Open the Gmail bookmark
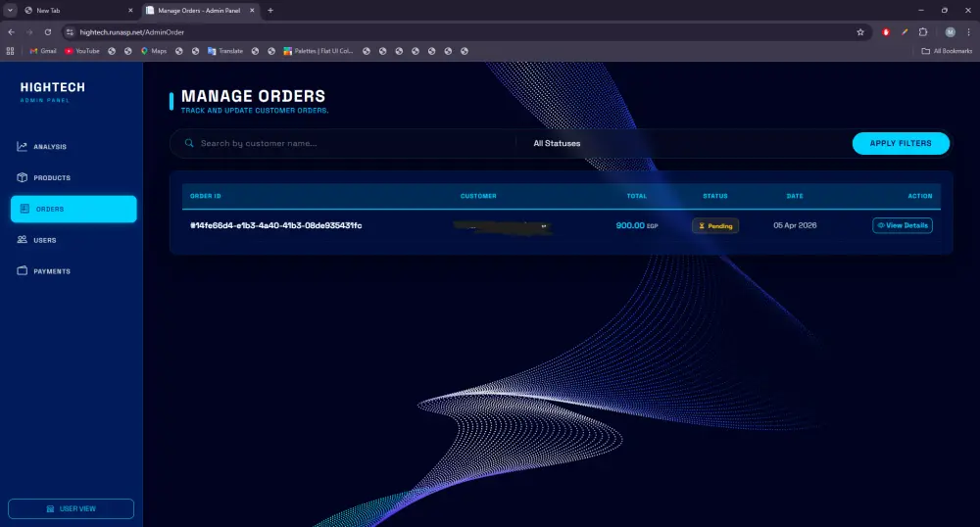 click(x=43, y=51)
